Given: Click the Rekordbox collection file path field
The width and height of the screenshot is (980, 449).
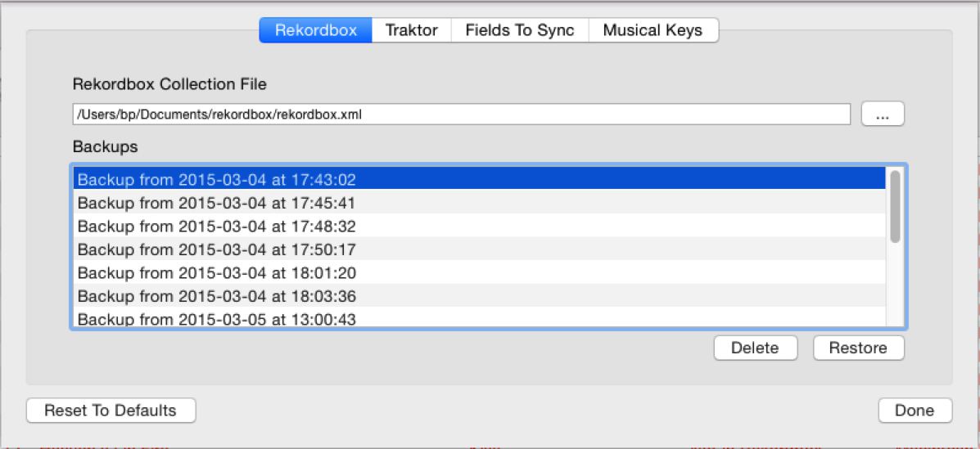Looking at the screenshot, I should click(x=461, y=114).
